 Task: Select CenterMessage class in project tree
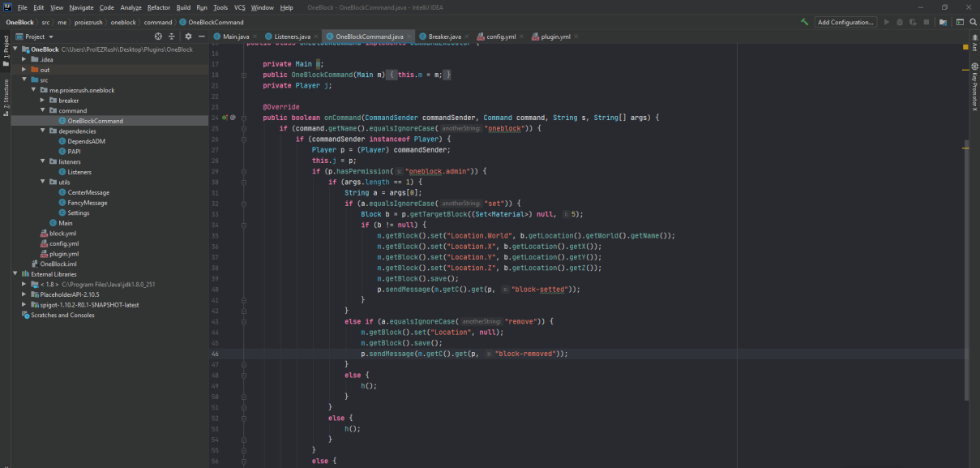click(x=88, y=192)
